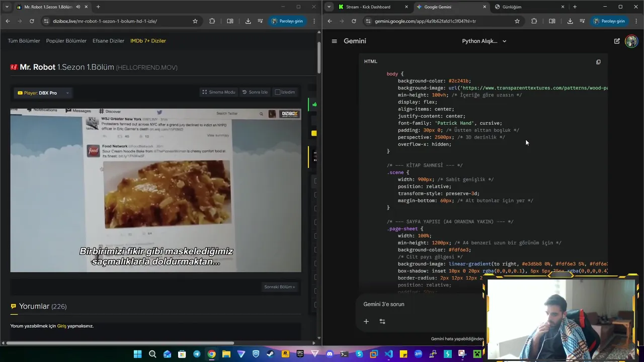The width and height of the screenshot is (644, 362).
Task: Open the Player: DBX Pro dropdown
Action: pyautogui.click(x=43, y=93)
